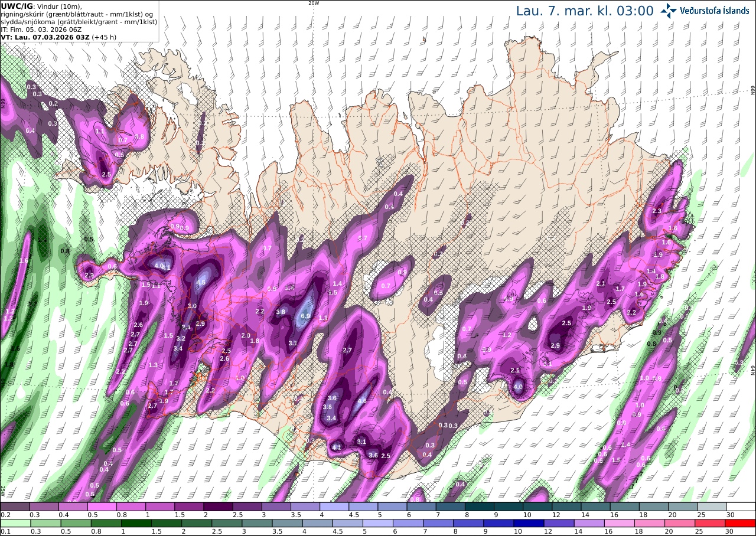This screenshot has width=756, height=536.
Task: Click the '25W' longitude label
Action: coord(3,491)
